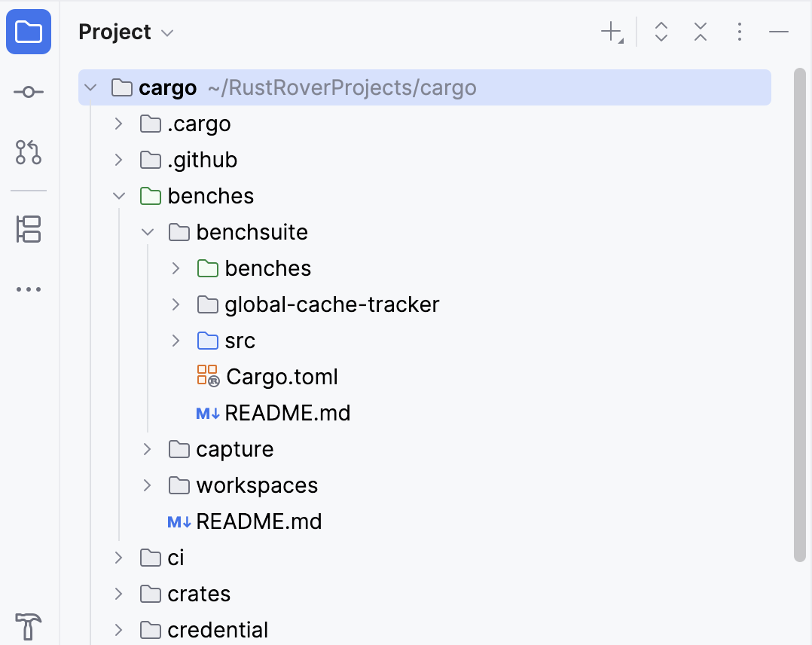
Task: Click the Expand All toolbar icon
Action: [661, 32]
